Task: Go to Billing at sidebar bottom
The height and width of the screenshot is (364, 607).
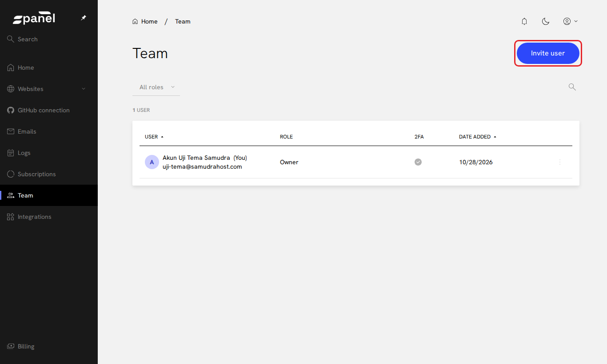Action: coord(49,346)
